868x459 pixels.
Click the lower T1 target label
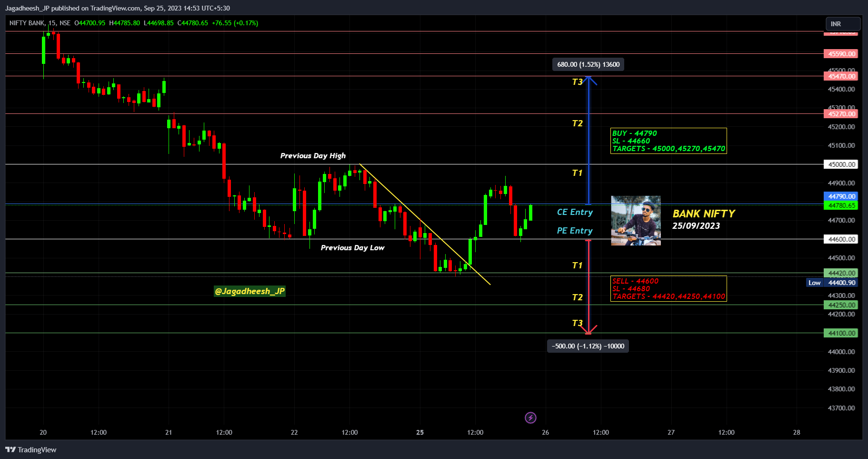(x=577, y=265)
